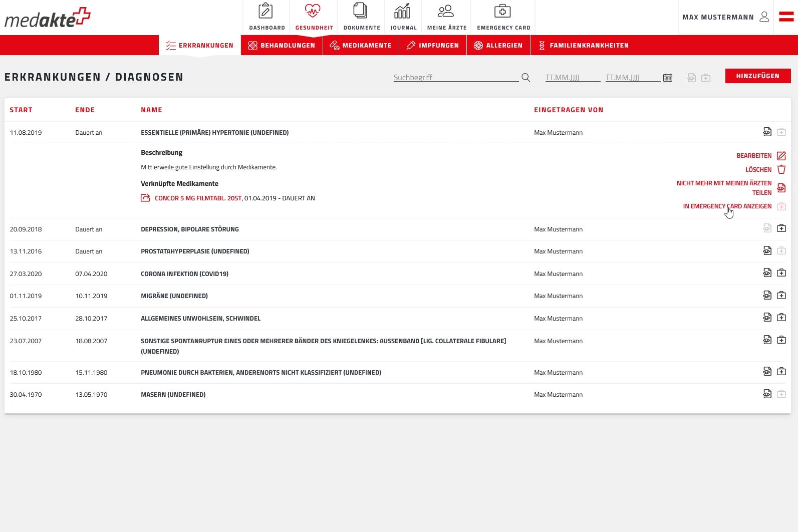
Task: Click Löschen to delete the diagnosis
Action: pyautogui.click(x=758, y=170)
